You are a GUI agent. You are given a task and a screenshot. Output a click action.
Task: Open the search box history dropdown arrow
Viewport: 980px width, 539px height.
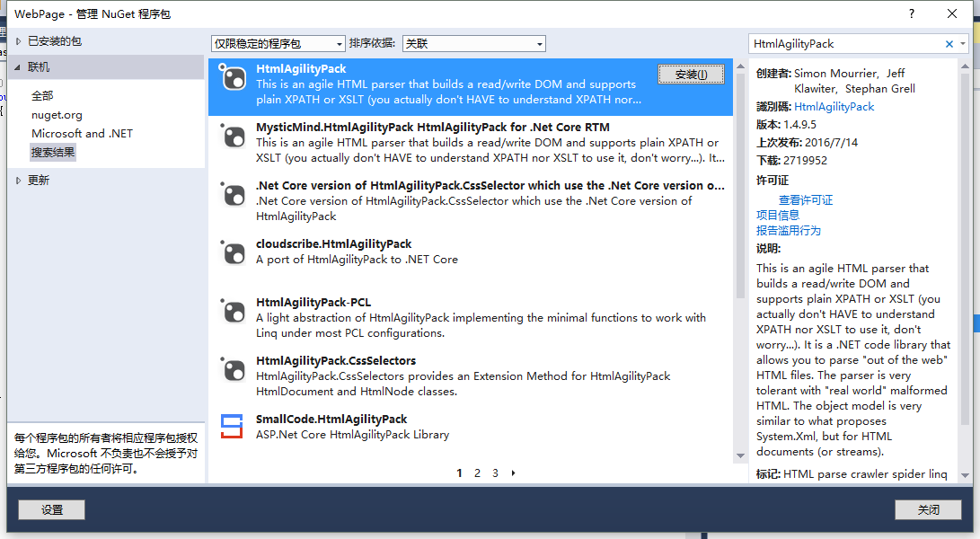[963, 44]
